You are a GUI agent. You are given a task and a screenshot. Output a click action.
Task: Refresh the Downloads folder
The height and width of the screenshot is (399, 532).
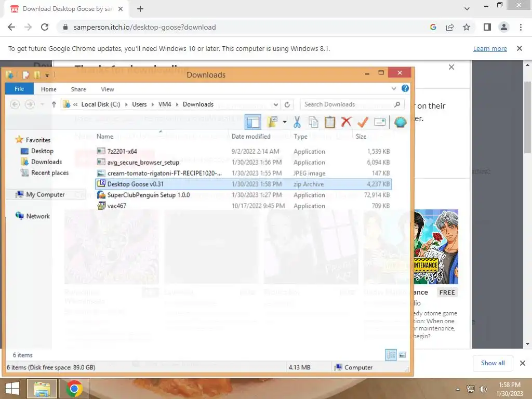287,104
